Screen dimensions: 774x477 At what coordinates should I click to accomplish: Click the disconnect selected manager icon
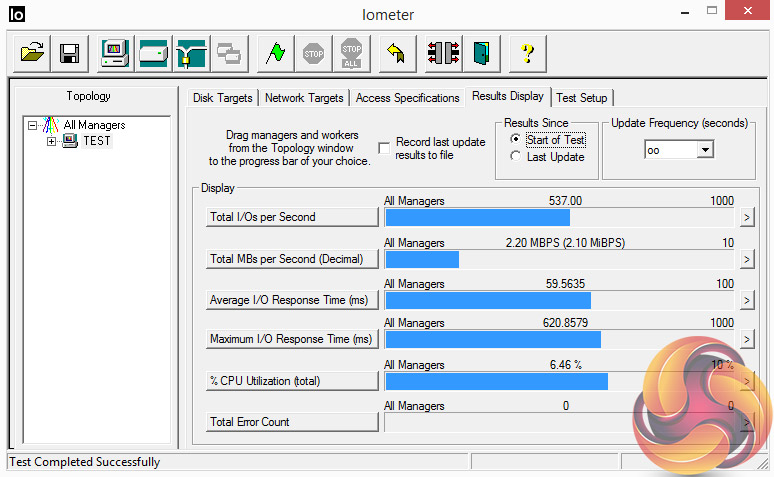tap(443, 53)
